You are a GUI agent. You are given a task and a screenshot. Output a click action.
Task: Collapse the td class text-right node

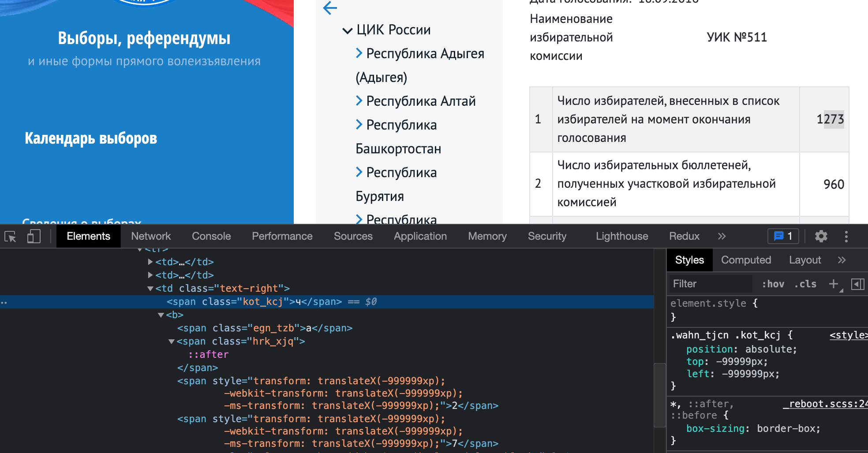pyautogui.click(x=150, y=289)
